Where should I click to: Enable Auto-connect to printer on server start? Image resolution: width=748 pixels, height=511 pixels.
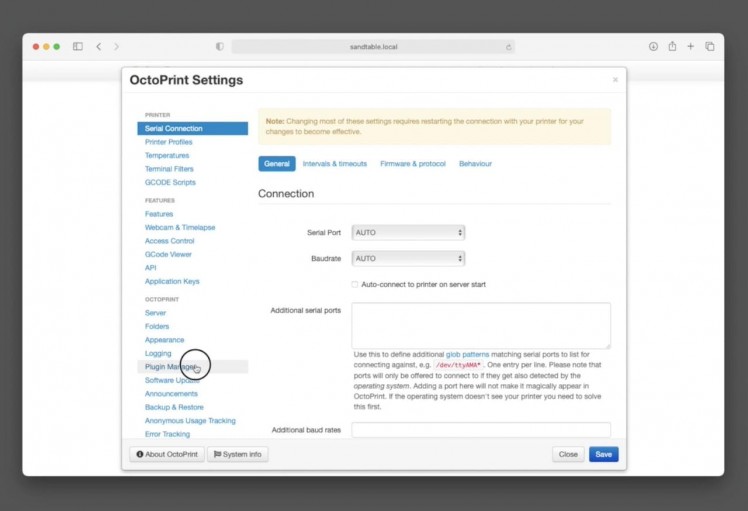click(354, 284)
